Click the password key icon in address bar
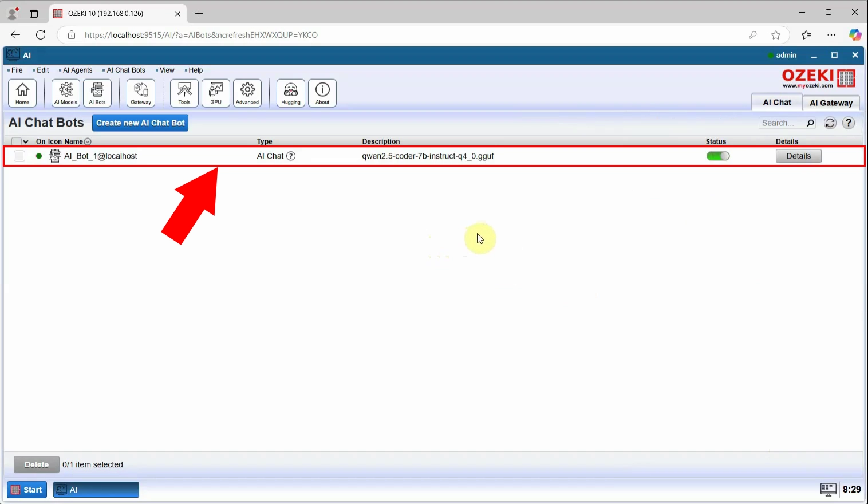 [753, 35]
